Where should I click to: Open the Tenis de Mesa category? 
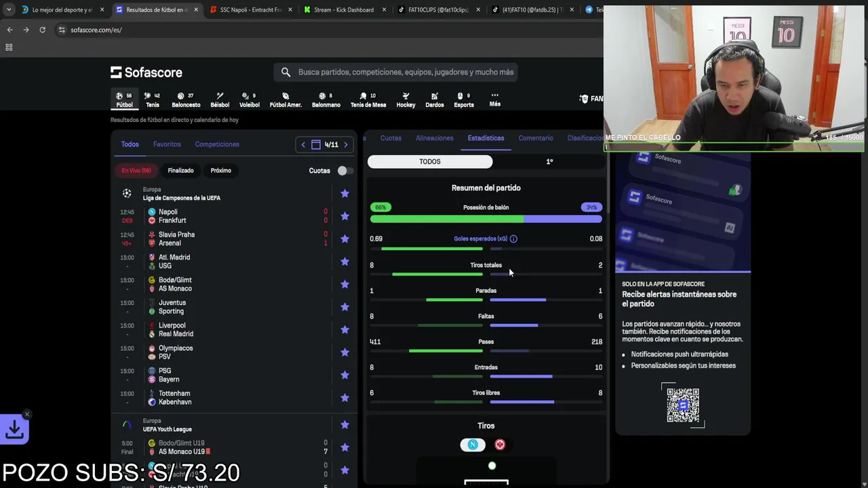pyautogui.click(x=368, y=100)
